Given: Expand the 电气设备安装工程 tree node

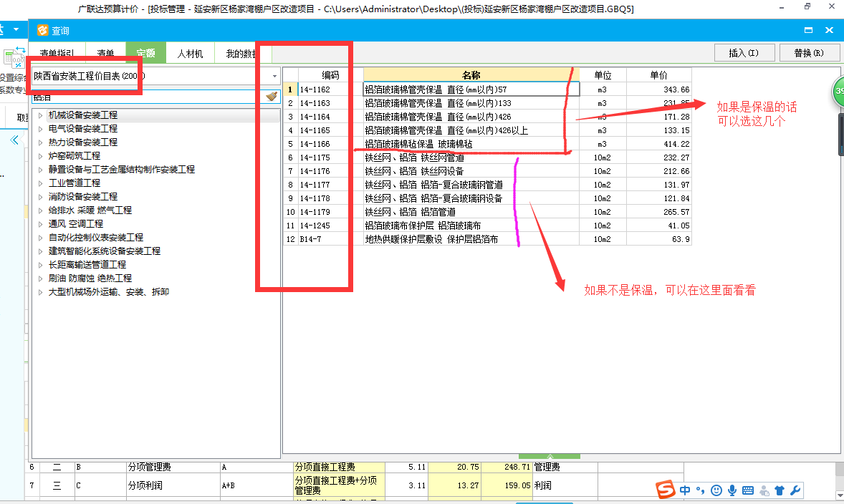Looking at the screenshot, I should click(x=40, y=129).
